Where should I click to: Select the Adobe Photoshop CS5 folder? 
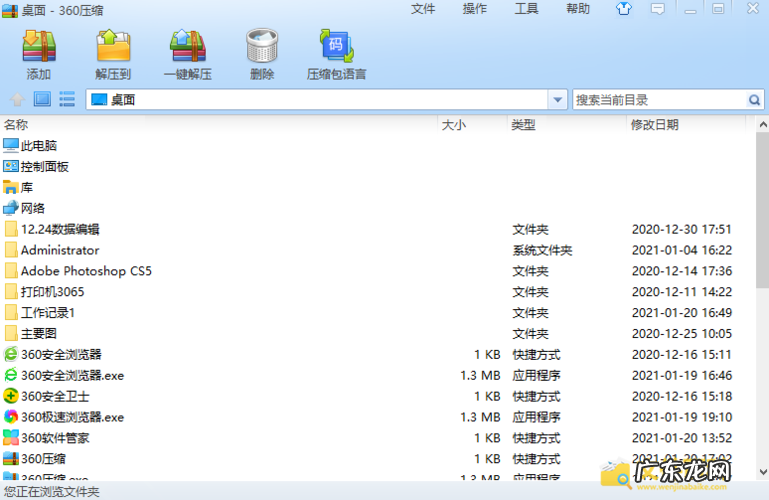86,271
